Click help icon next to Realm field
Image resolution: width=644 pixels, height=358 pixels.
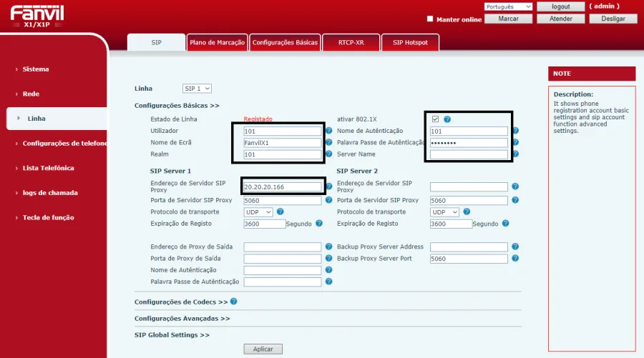328,154
